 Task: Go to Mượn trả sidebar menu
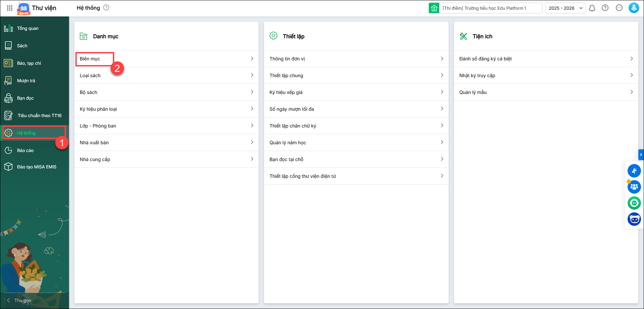point(26,81)
